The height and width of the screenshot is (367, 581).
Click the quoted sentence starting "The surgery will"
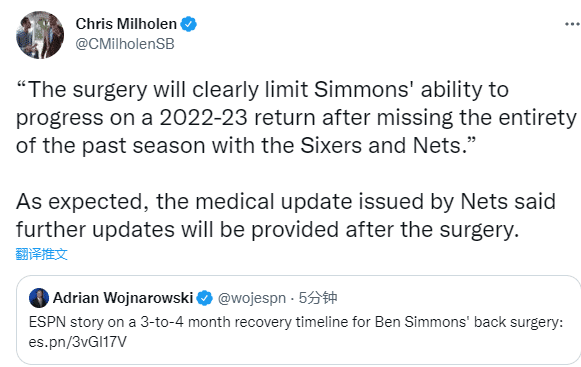[x=296, y=118]
